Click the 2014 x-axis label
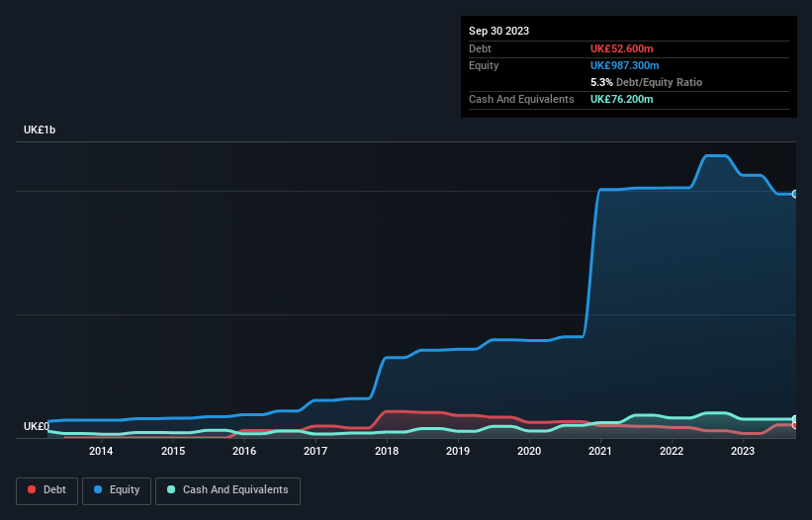 coord(101,451)
